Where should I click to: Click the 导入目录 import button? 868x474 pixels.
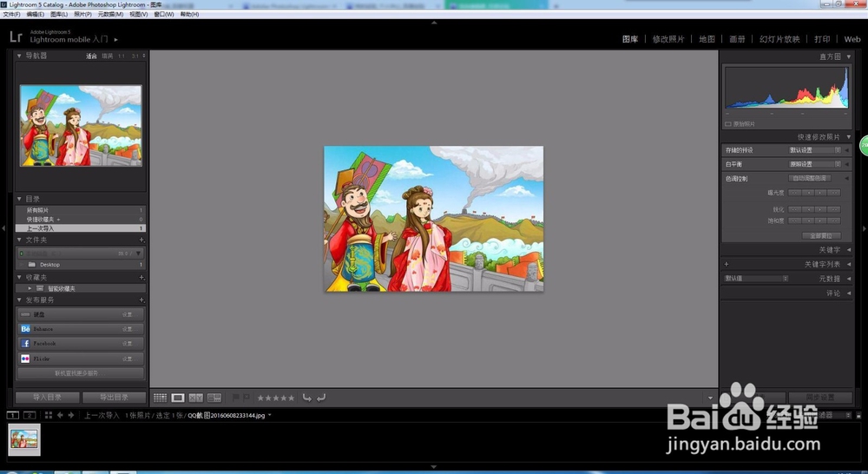(48, 398)
